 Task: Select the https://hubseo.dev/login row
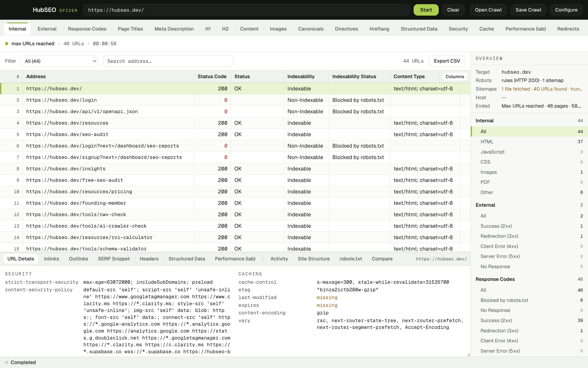click(235, 100)
